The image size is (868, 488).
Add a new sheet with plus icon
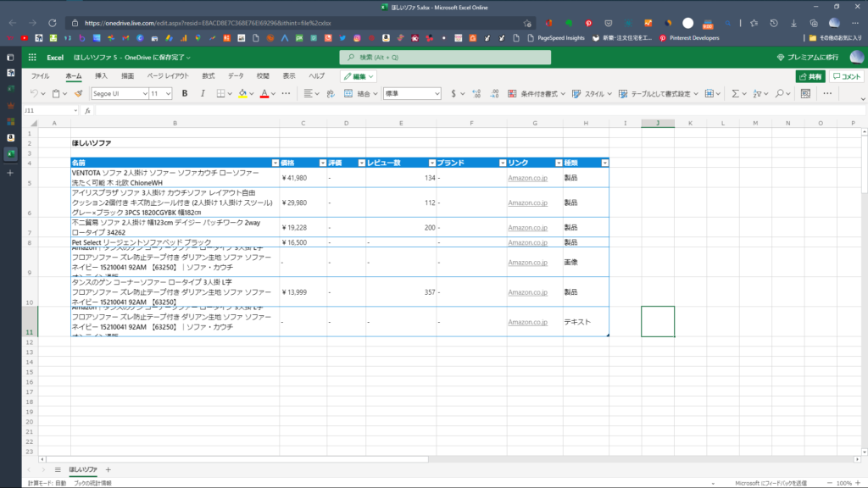point(108,469)
